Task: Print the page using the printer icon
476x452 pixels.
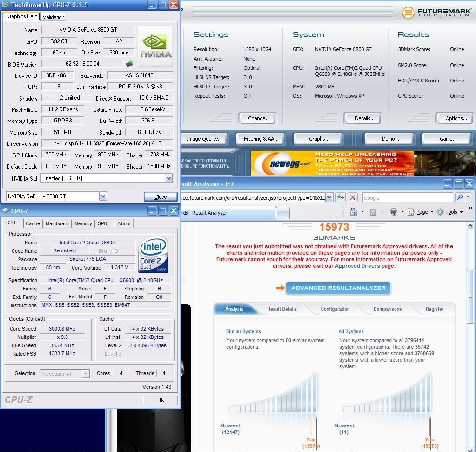Action: tap(394, 212)
